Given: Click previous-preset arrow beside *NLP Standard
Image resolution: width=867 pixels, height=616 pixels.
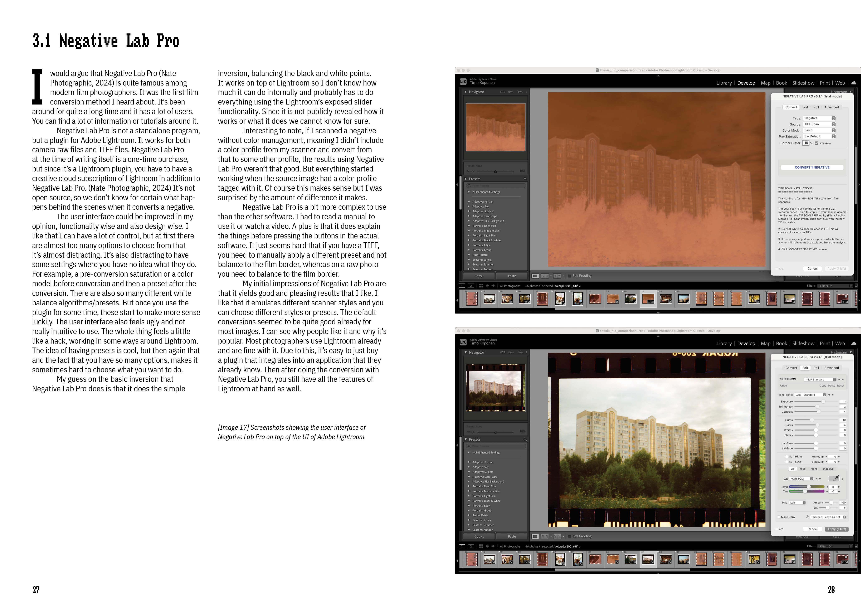Looking at the screenshot, I should click(839, 379).
